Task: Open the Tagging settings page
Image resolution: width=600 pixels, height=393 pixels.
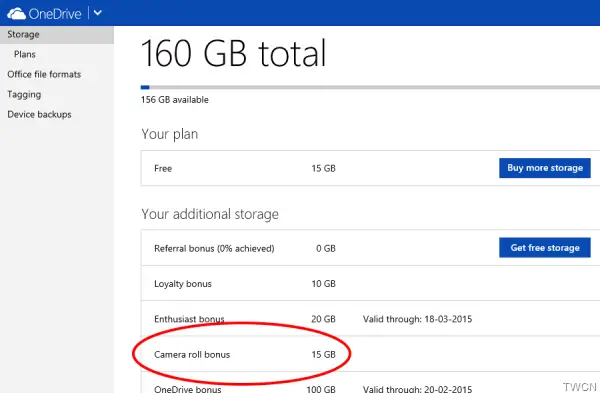Action: (x=24, y=95)
